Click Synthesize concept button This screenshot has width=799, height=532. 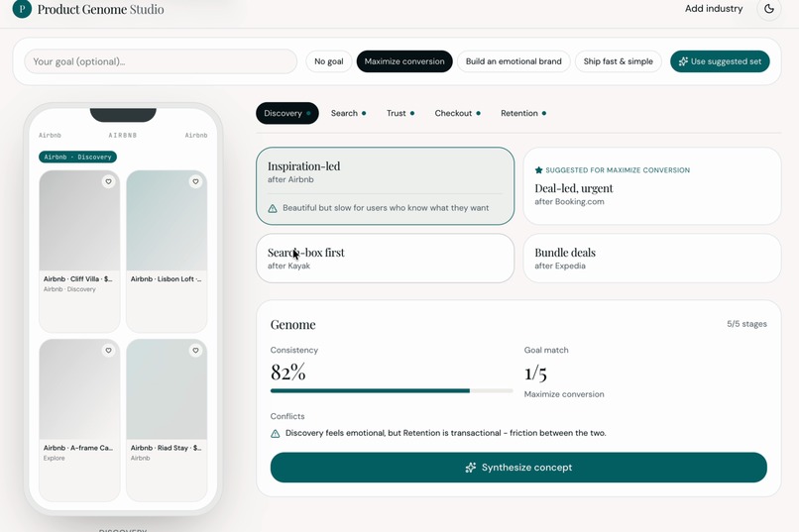518,468
